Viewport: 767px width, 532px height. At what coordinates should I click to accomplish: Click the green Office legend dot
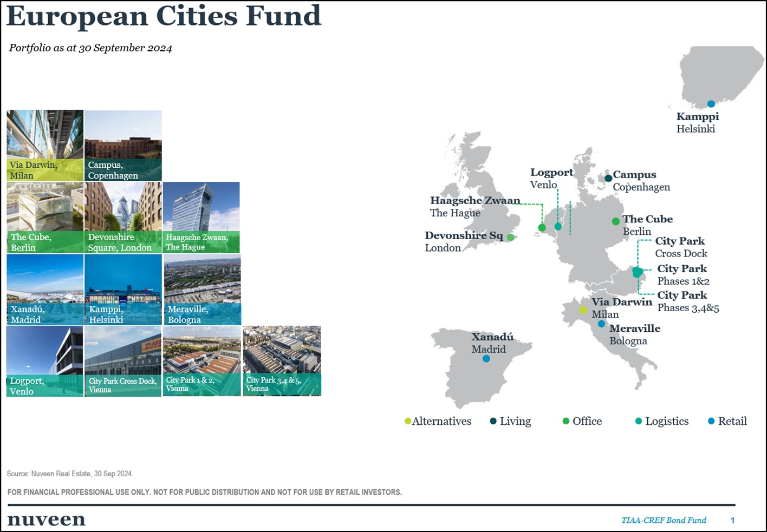tap(566, 421)
